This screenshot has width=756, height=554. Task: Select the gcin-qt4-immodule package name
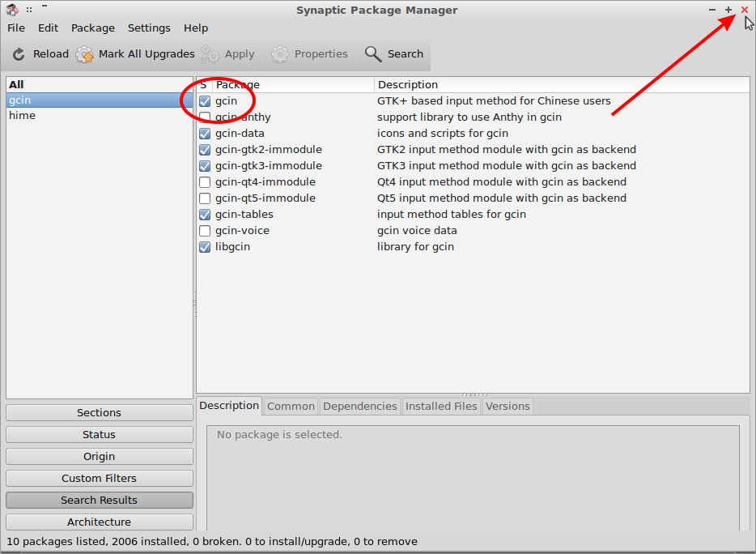click(x=265, y=182)
